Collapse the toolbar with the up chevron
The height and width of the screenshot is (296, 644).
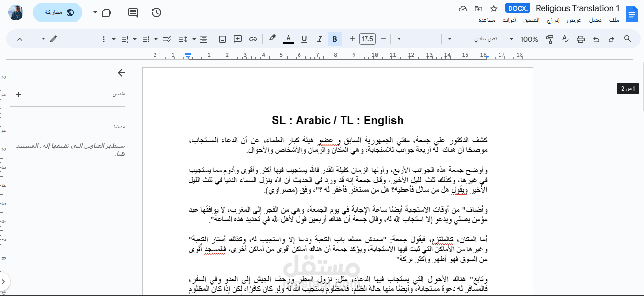pos(19,39)
